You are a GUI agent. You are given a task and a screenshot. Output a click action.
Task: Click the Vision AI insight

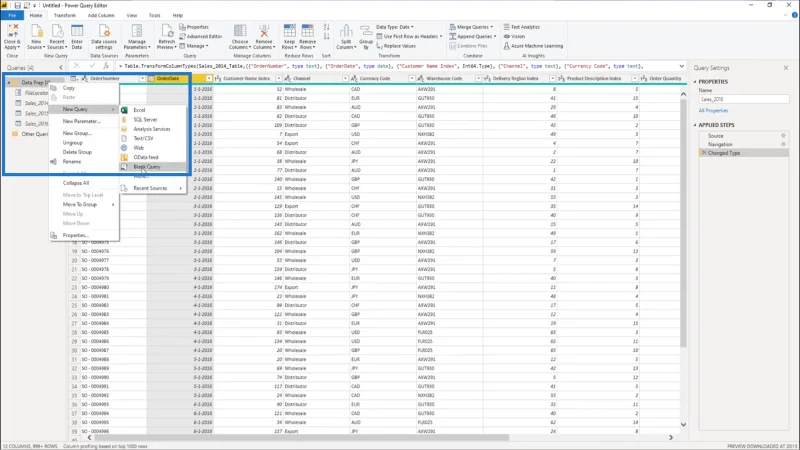click(x=514, y=36)
